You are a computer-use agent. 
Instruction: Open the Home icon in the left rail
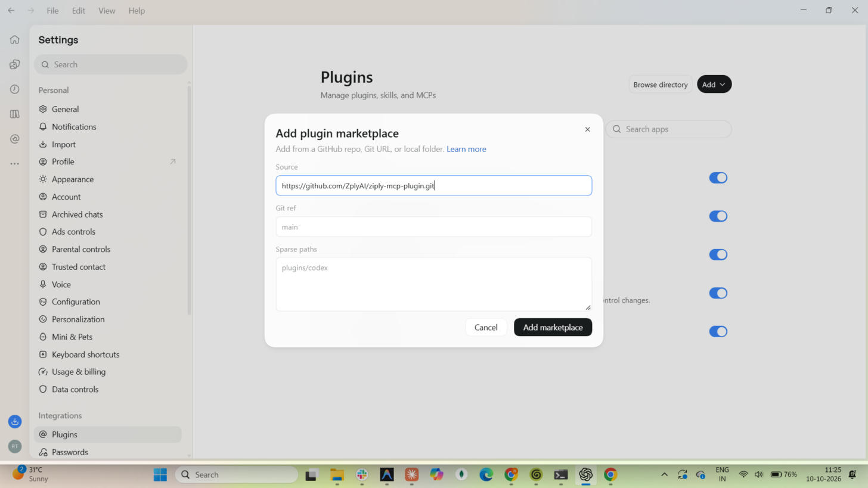point(15,40)
